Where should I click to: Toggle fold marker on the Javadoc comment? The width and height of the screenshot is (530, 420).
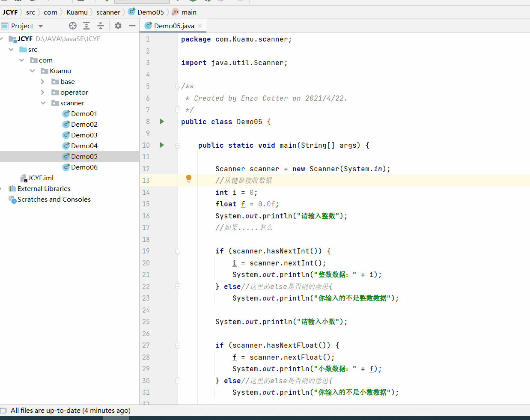[x=178, y=86]
